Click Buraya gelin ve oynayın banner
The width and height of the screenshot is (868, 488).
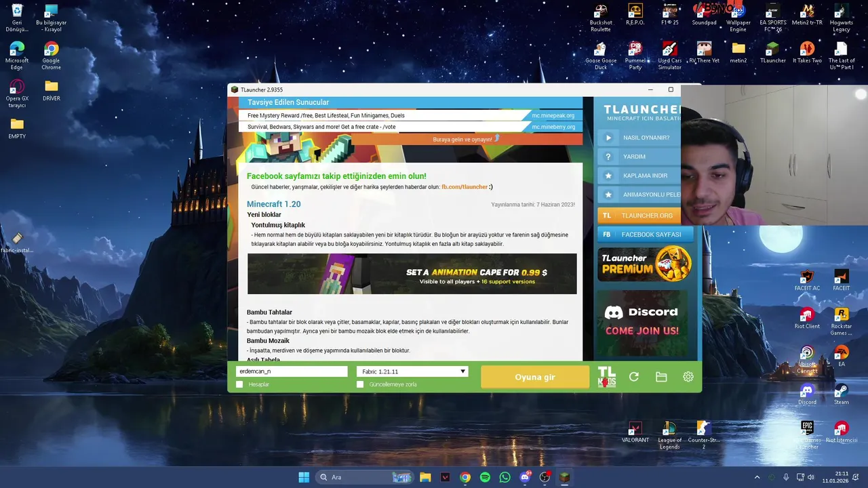tap(467, 139)
